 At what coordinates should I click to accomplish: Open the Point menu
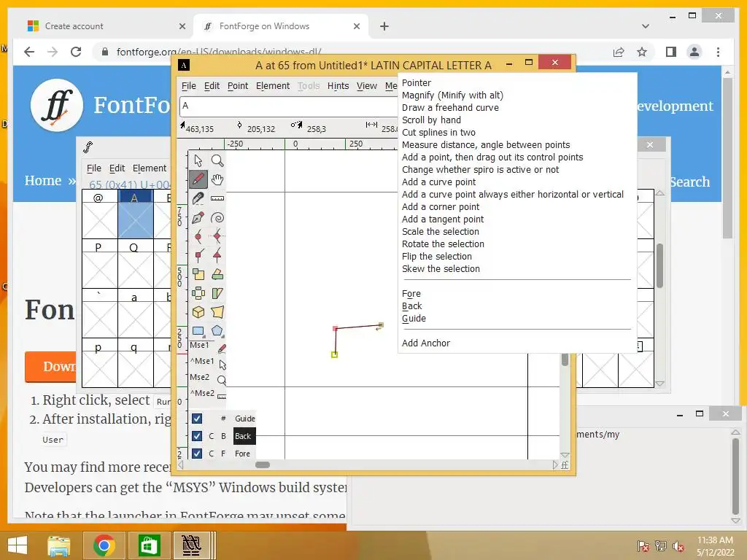pyautogui.click(x=238, y=86)
